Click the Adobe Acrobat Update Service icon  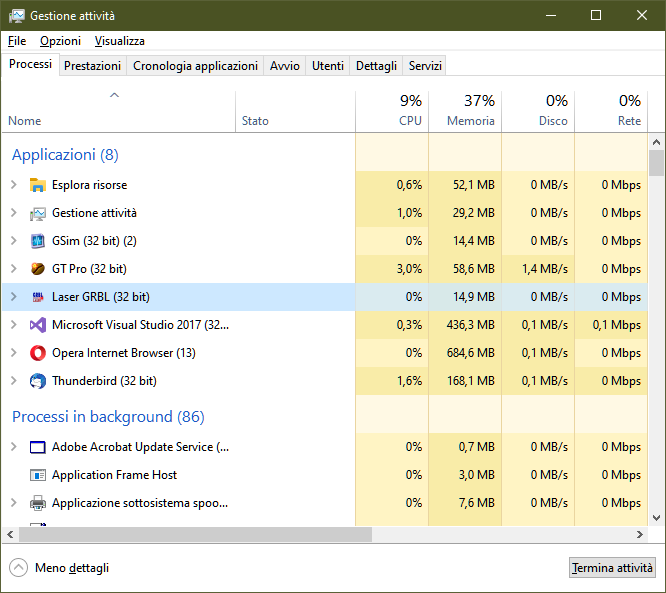tap(37, 447)
